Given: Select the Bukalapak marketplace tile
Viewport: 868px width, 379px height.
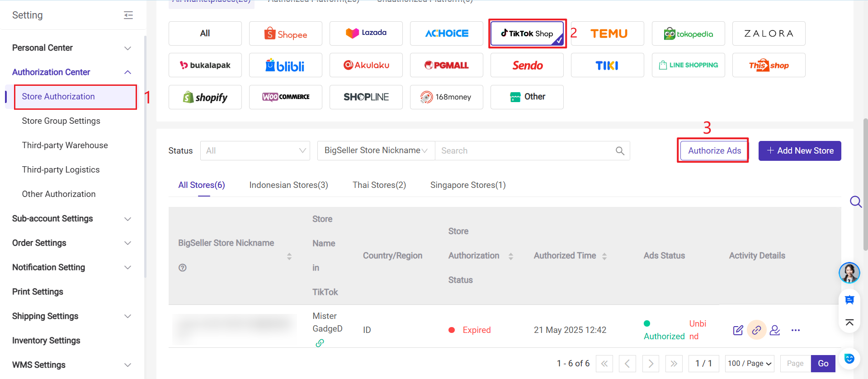Looking at the screenshot, I should pyautogui.click(x=205, y=65).
